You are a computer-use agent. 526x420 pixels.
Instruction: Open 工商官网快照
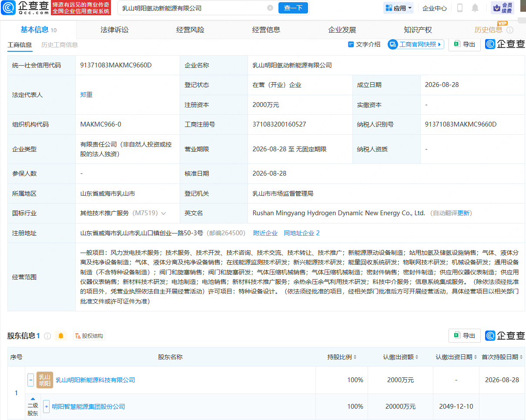416,44
